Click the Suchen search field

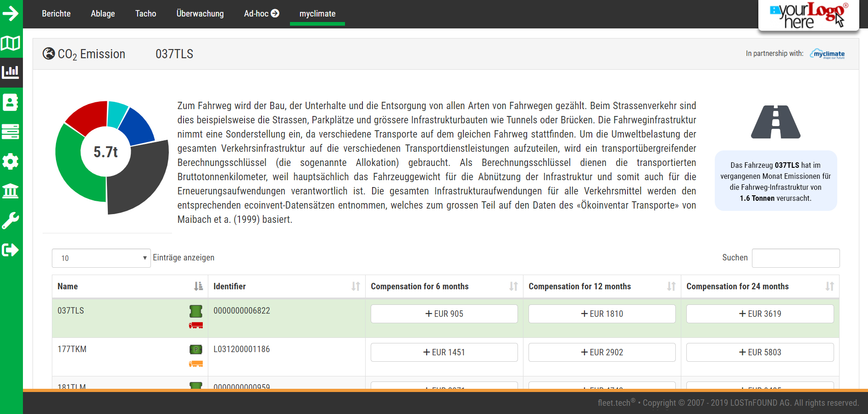[796, 258]
